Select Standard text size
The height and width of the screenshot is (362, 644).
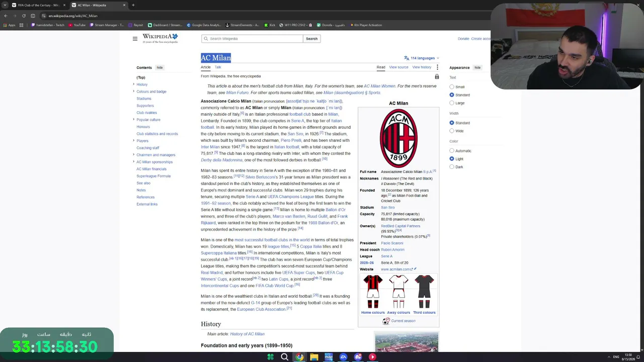[x=452, y=95]
